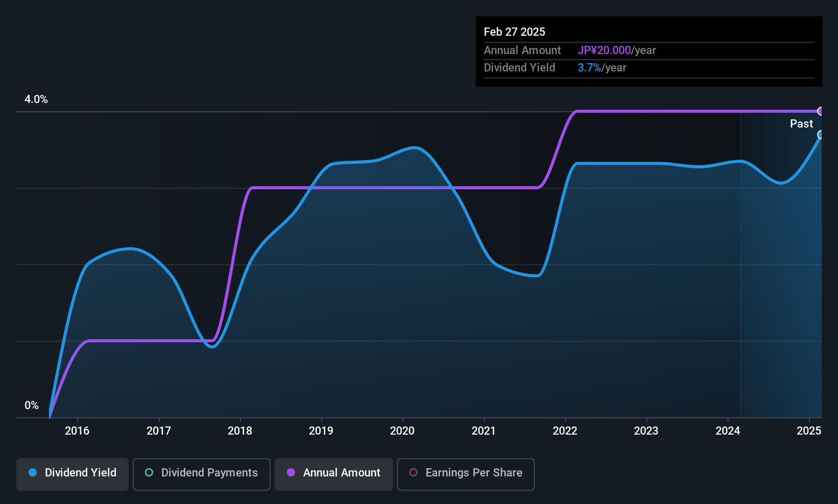Click the 4.0% y-axis label
Image resolution: width=838 pixels, height=504 pixels.
click(x=36, y=99)
